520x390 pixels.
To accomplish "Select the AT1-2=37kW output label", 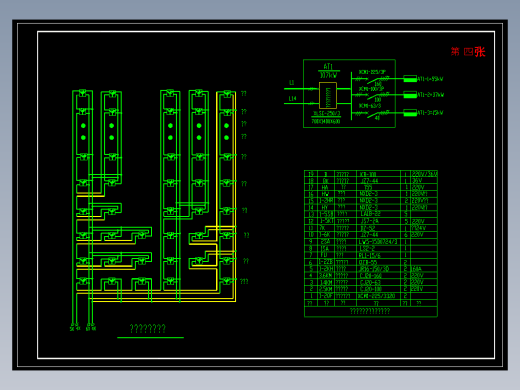I will 431,95.
